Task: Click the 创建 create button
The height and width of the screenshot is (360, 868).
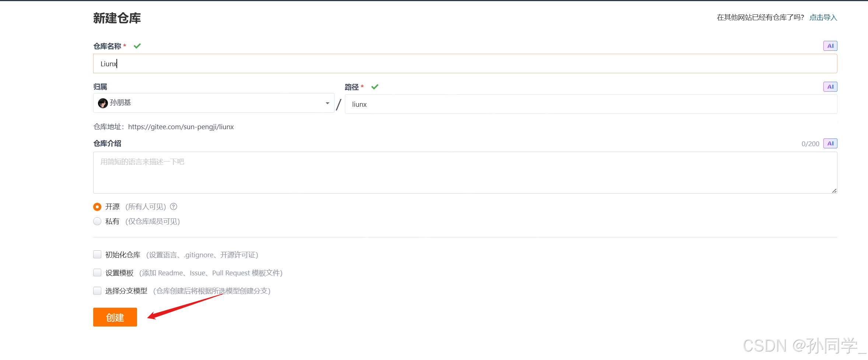Action: click(x=115, y=317)
